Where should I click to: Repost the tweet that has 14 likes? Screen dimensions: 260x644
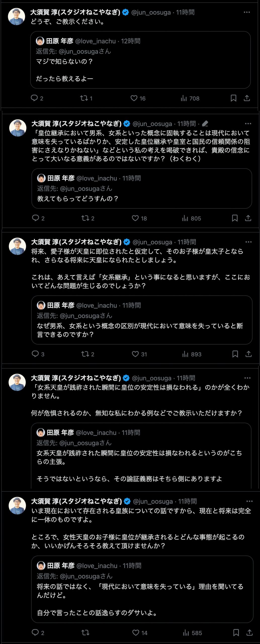point(85,633)
